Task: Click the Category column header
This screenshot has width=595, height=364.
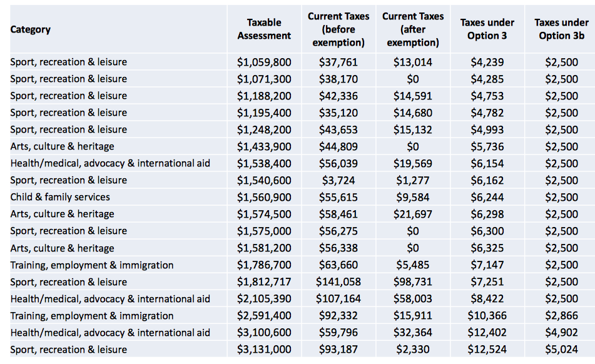Action: coord(31,29)
